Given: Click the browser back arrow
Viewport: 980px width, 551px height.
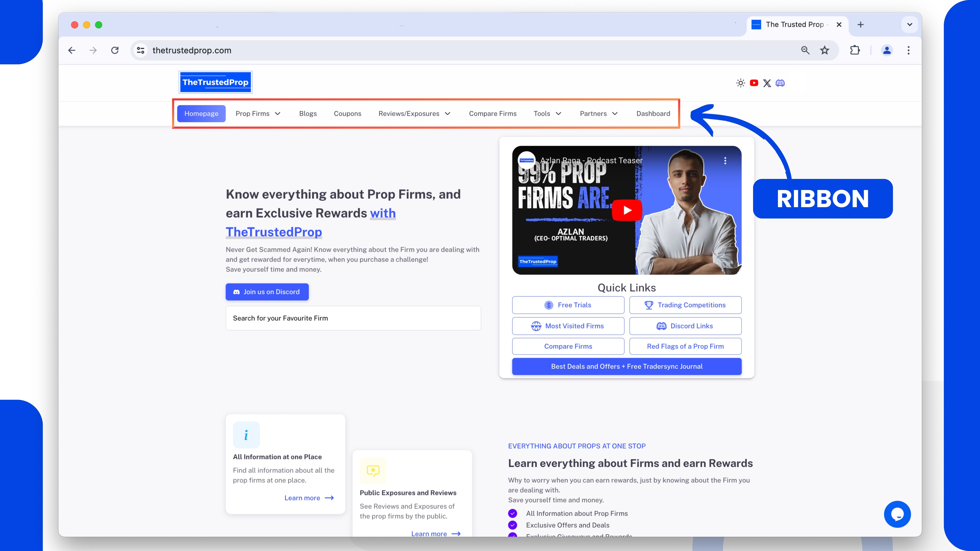Looking at the screenshot, I should (x=72, y=50).
